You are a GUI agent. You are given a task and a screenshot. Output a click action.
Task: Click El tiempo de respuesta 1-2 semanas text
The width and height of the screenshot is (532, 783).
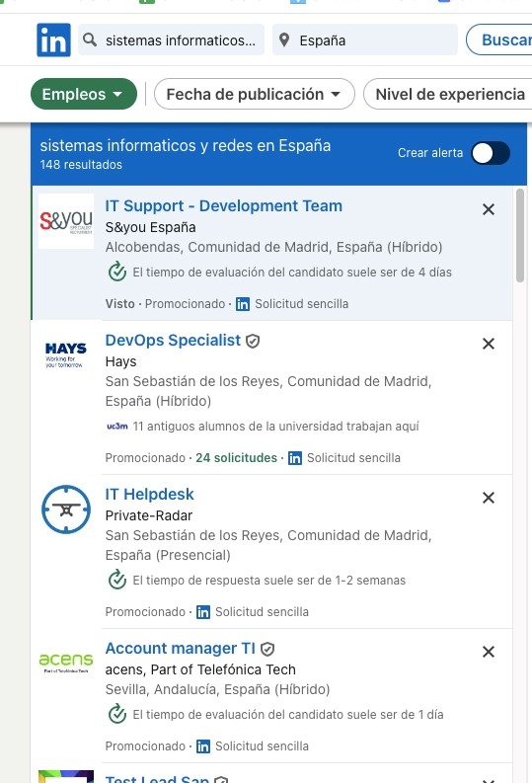coord(269,581)
